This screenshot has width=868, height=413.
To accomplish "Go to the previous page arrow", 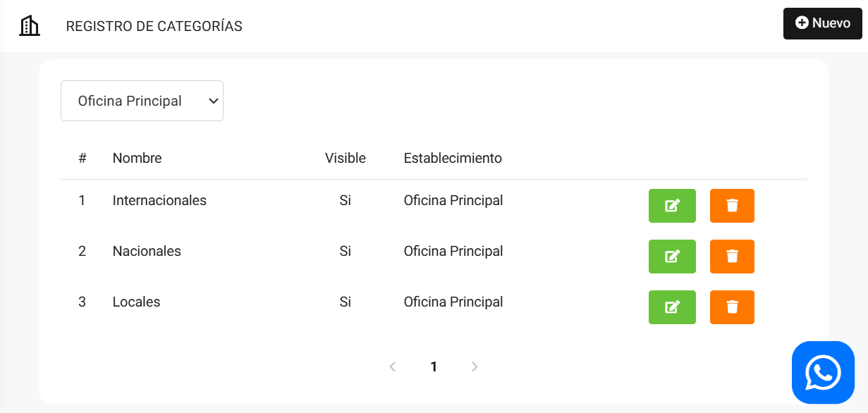I will [393, 366].
